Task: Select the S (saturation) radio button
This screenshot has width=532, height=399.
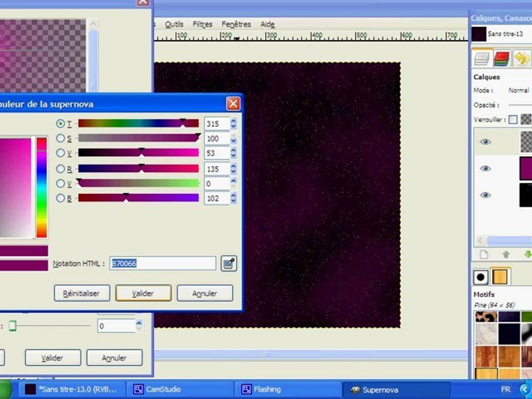Action: 60,138
